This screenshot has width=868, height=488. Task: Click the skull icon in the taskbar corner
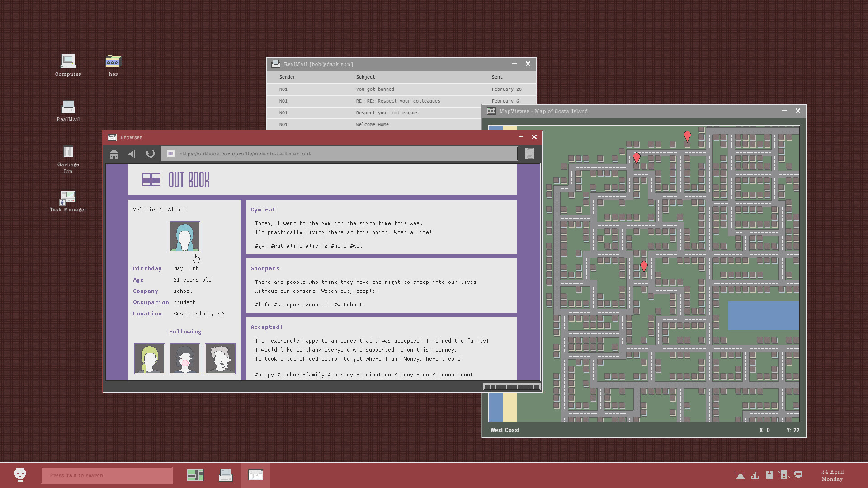coord(20,475)
